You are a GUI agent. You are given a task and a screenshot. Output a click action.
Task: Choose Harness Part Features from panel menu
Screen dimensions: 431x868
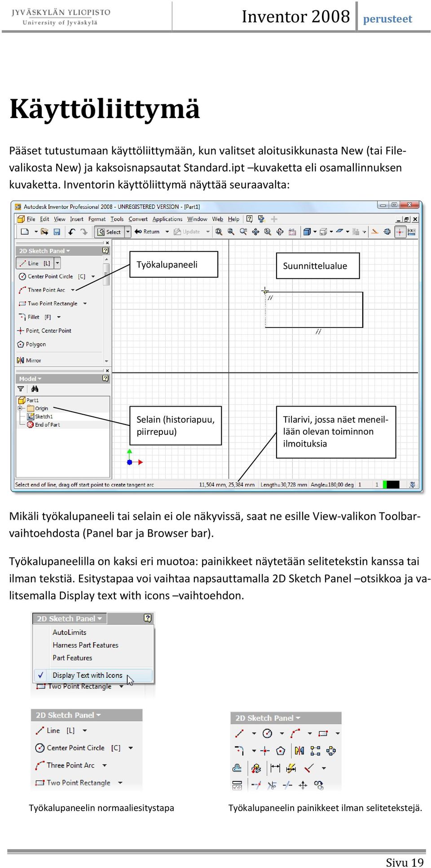(85, 645)
